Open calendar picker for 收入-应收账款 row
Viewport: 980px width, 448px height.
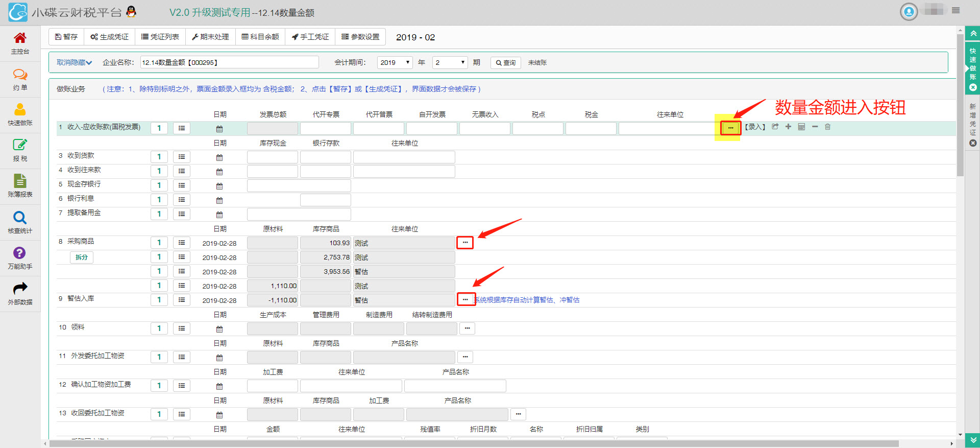(219, 129)
